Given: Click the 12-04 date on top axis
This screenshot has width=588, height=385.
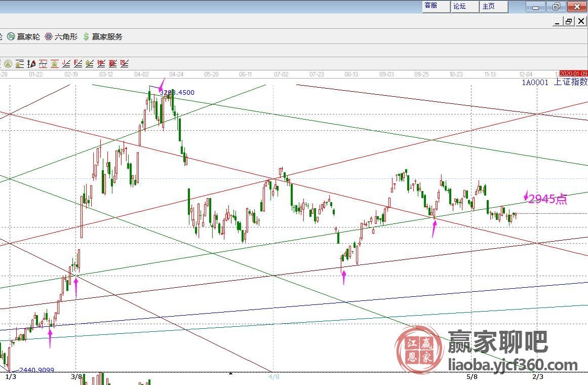Looking at the screenshot, I should pos(526,74).
